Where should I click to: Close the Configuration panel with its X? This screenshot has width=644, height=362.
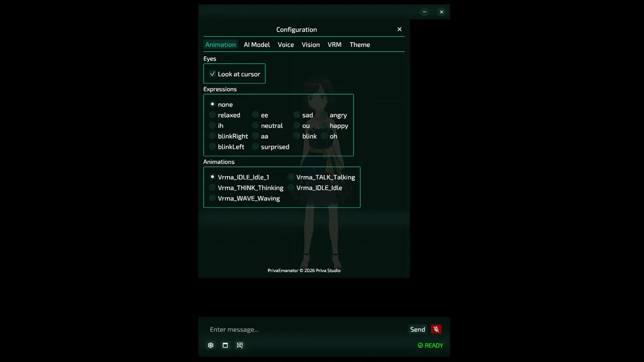click(x=399, y=29)
